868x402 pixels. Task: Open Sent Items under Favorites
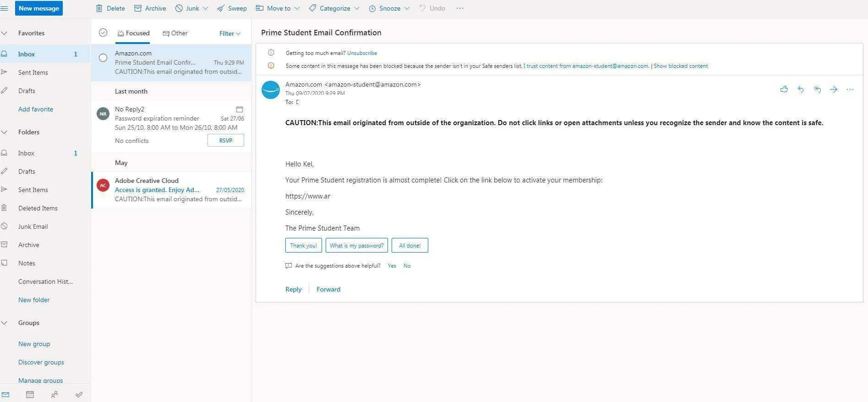pos(45,72)
